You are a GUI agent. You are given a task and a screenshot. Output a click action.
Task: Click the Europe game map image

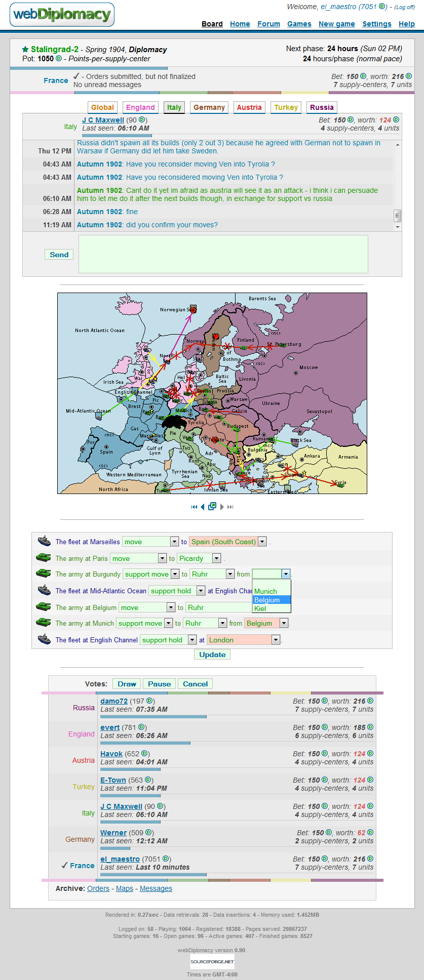[212, 393]
